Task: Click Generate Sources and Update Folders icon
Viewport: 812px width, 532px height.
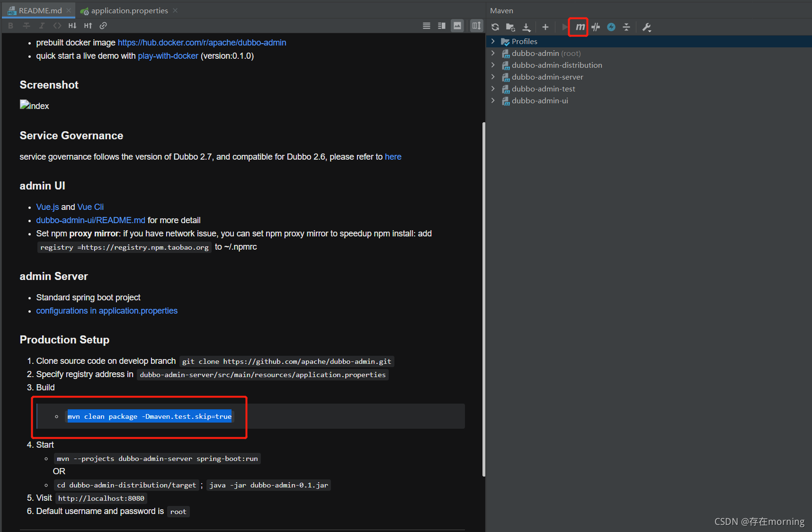Action: pyautogui.click(x=510, y=27)
